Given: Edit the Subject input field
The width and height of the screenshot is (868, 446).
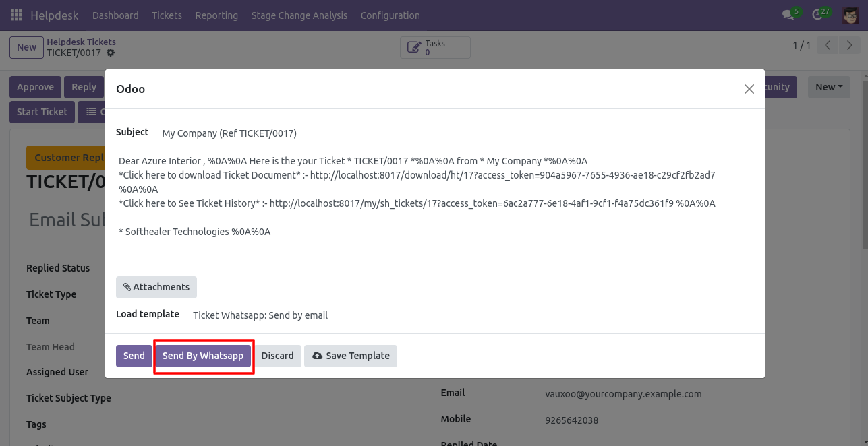Looking at the screenshot, I should (x=457, y=133).
